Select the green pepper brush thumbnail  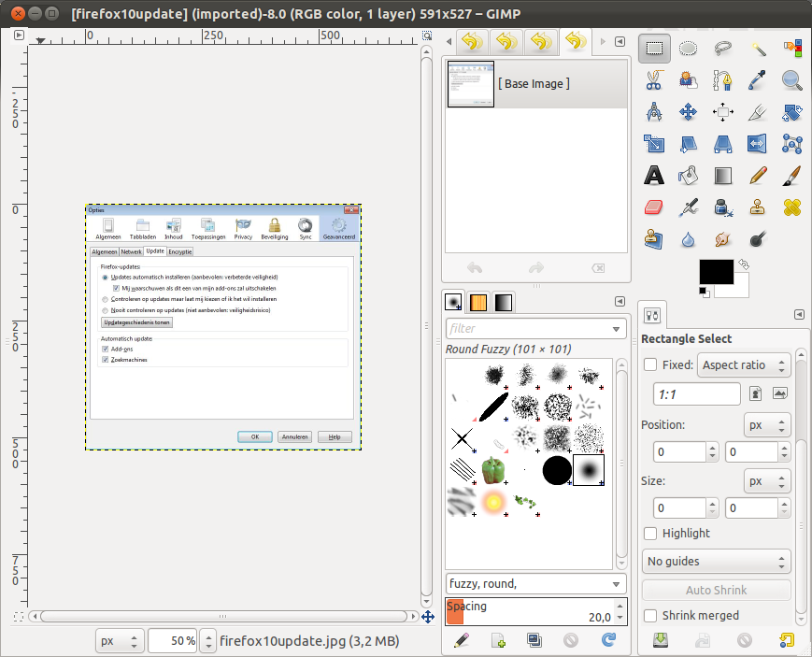[x=493, y=470]
